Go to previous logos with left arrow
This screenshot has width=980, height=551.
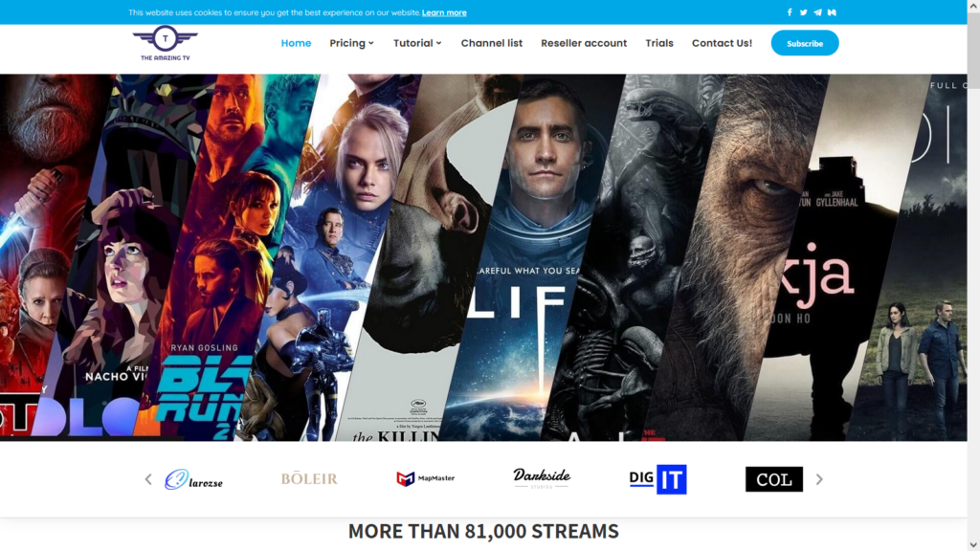tap(148, 479)
